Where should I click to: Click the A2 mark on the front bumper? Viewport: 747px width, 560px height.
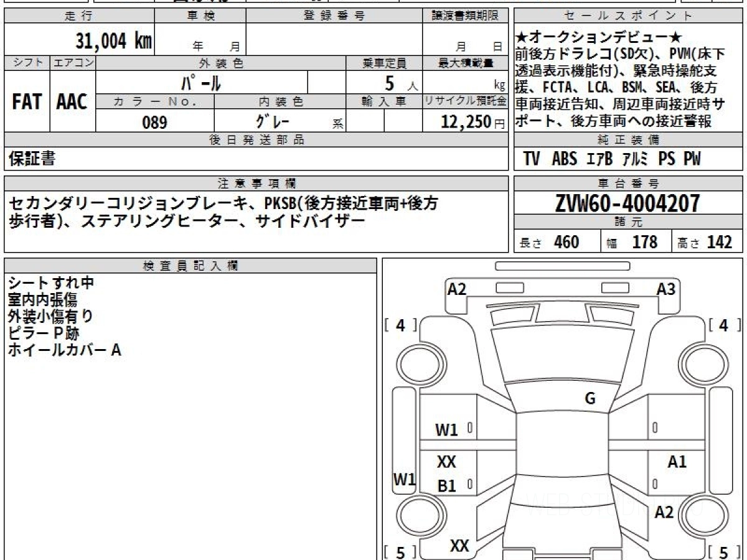tap(457, 289)
